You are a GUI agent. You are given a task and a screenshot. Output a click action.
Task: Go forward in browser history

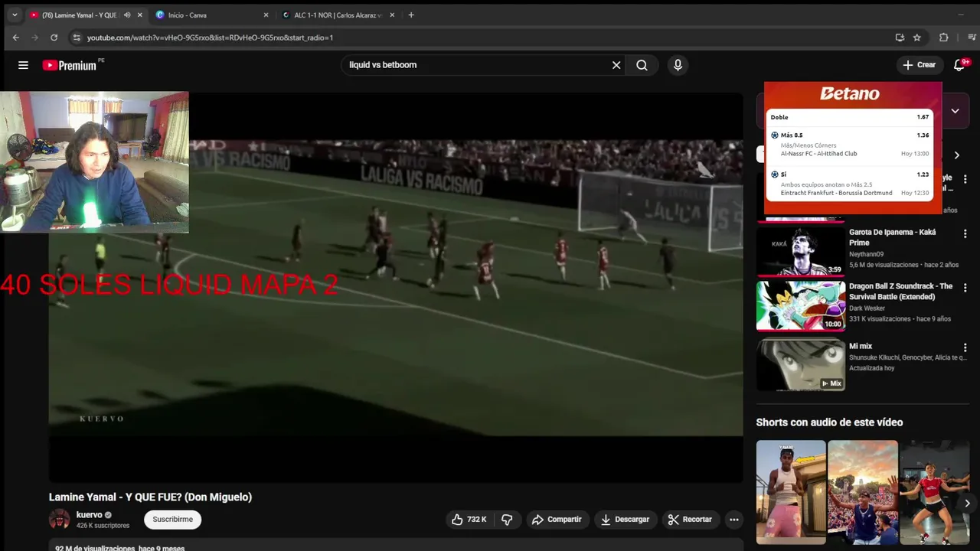tap(35, 37)
